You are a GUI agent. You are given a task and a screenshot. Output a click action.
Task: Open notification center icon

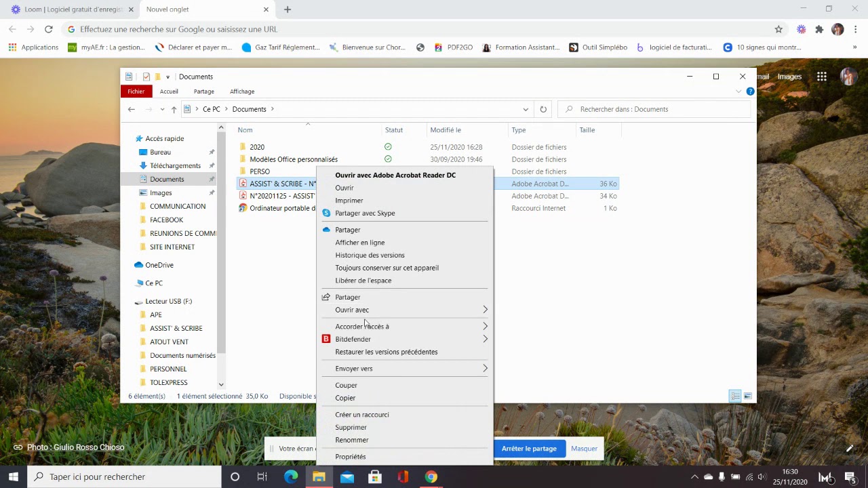(x=850, y=476)
